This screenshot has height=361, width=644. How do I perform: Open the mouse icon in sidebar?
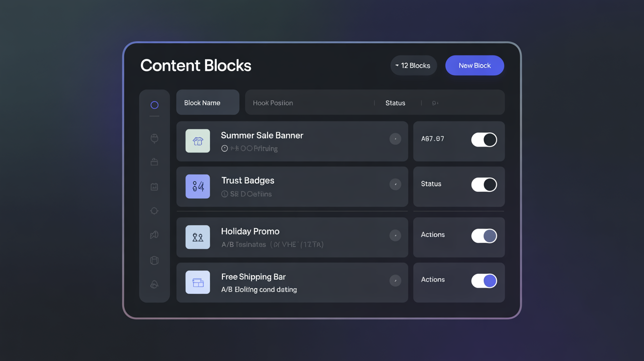click(x=154, y=138)
